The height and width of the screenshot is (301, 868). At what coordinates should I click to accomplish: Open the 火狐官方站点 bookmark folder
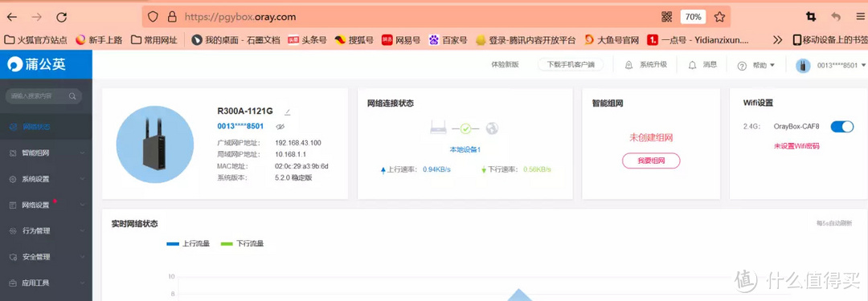[36, 40]
